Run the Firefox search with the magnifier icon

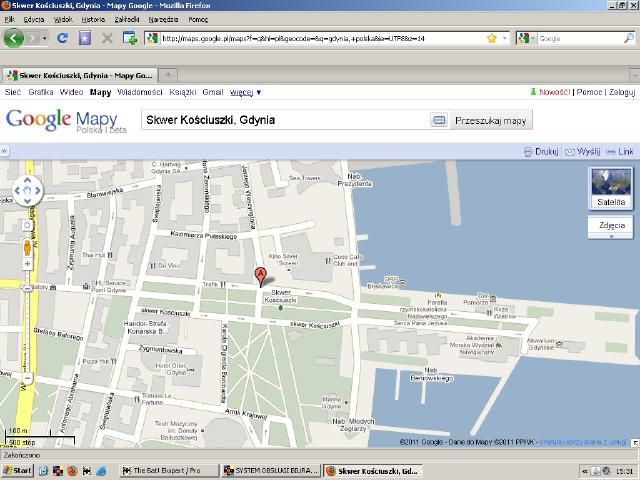629,38
